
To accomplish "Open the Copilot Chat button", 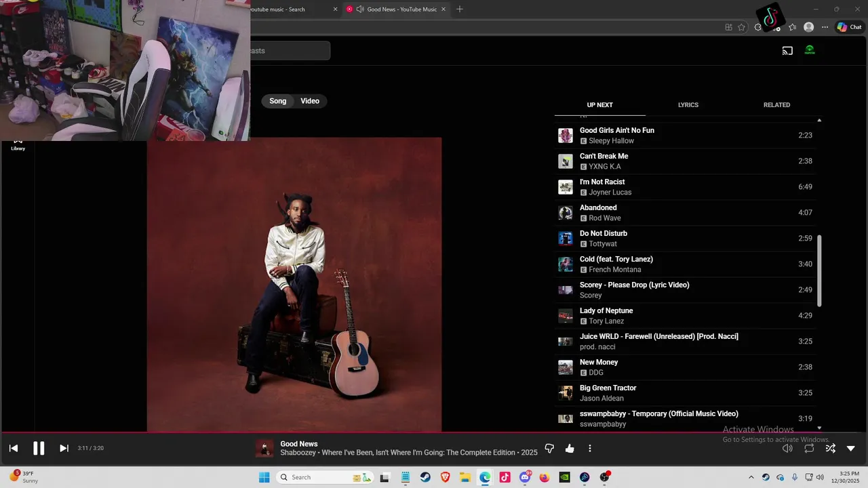I will tap(849, 27).
